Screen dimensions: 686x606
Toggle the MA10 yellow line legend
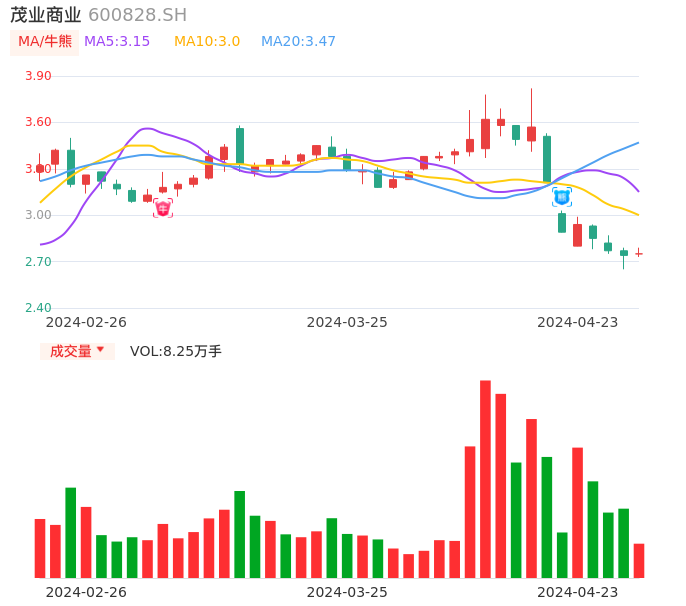pyautogui.click(x=207, y=41)
